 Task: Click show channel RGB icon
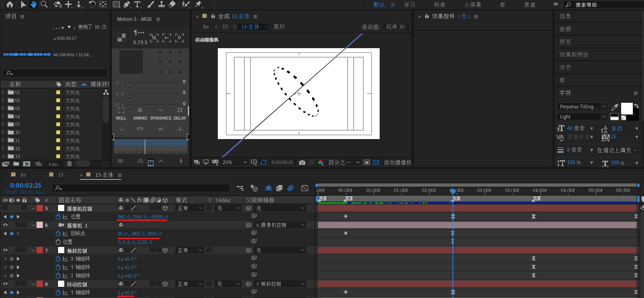click(321, 162)
